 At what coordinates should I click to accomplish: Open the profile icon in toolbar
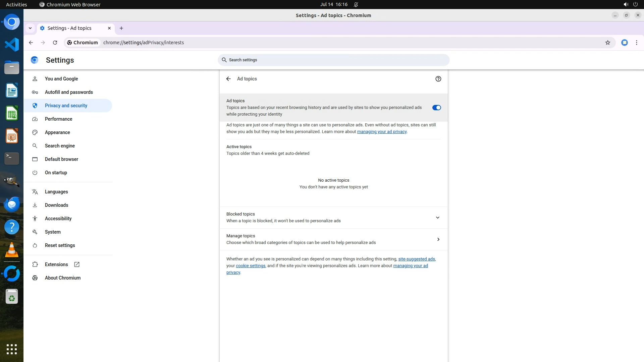[624, 43]
